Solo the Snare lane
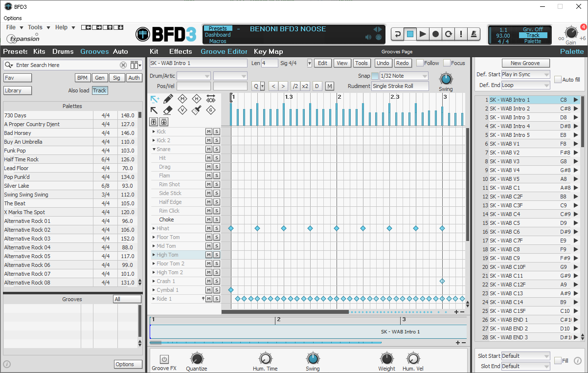 click(216, 149)
